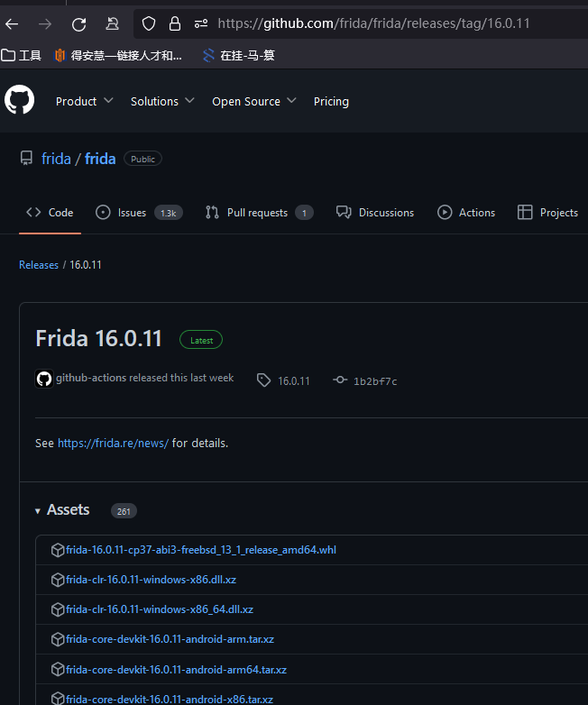Click package icon of core-devkit android-arm.tar.xz
The width and height of the screenshot is (588, 705).
(x=58, y=639)
